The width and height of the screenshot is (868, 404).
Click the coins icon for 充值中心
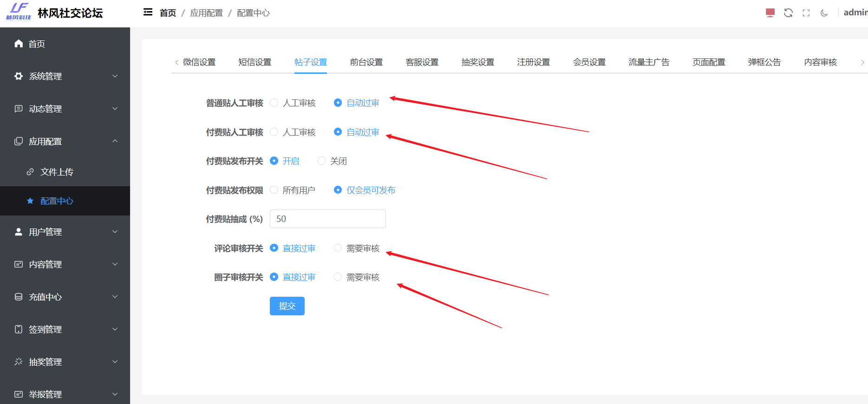tap(19, 297)
